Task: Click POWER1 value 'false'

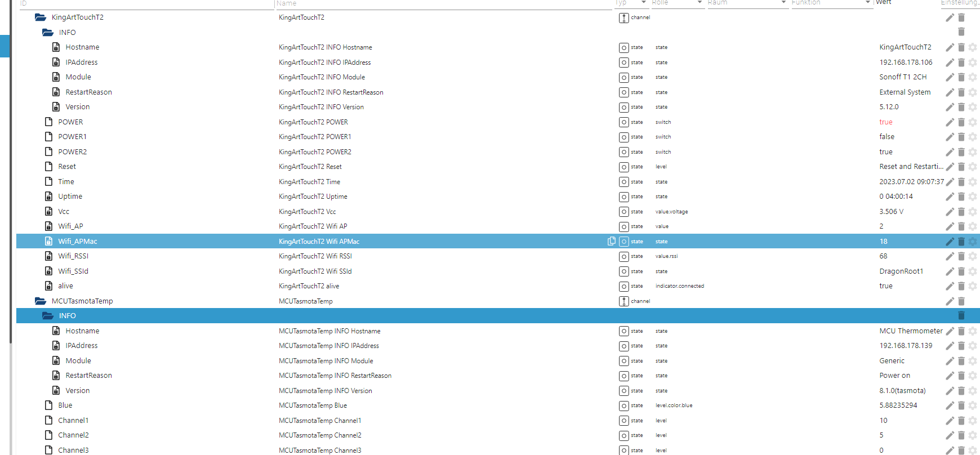Action: click(887, 137)
